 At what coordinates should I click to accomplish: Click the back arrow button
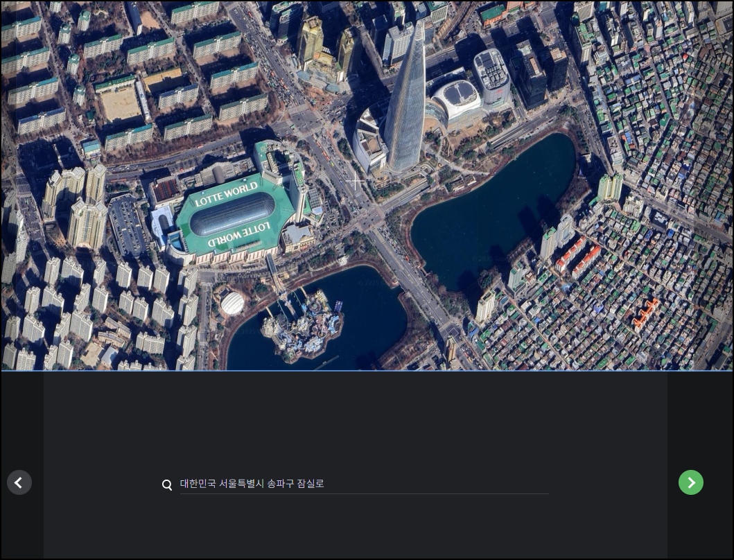click(19, 482)
